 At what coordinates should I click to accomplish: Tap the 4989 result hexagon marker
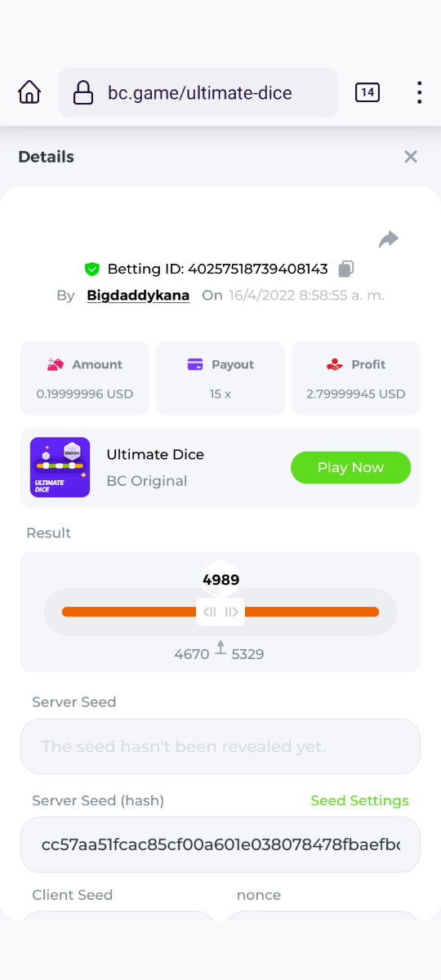220,580
